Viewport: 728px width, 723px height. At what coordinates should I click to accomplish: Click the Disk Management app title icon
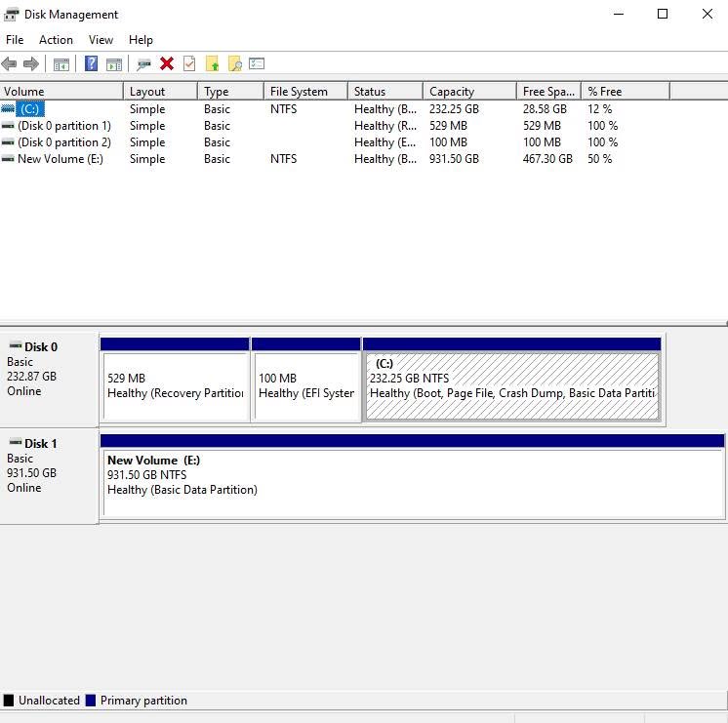[x=11, y=15]
